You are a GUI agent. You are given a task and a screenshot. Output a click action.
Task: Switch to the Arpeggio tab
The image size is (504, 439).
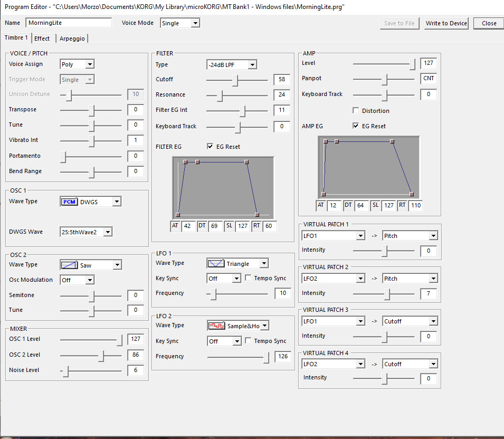click(x=72, y=39)
